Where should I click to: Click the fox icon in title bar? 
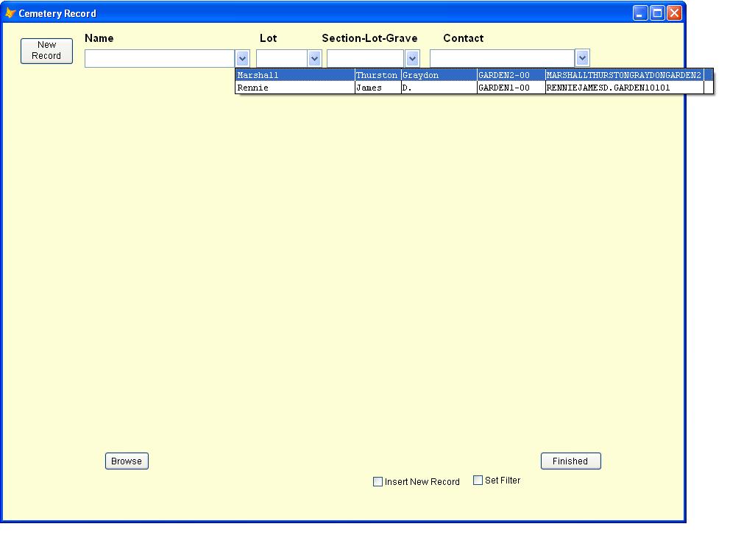click(10, 13)
